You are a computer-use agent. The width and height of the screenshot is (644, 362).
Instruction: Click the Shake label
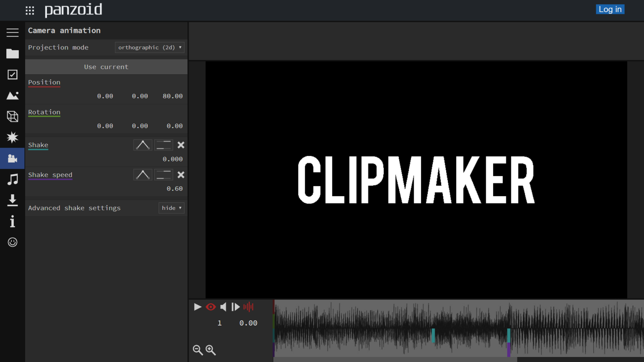tap(38, 145)
